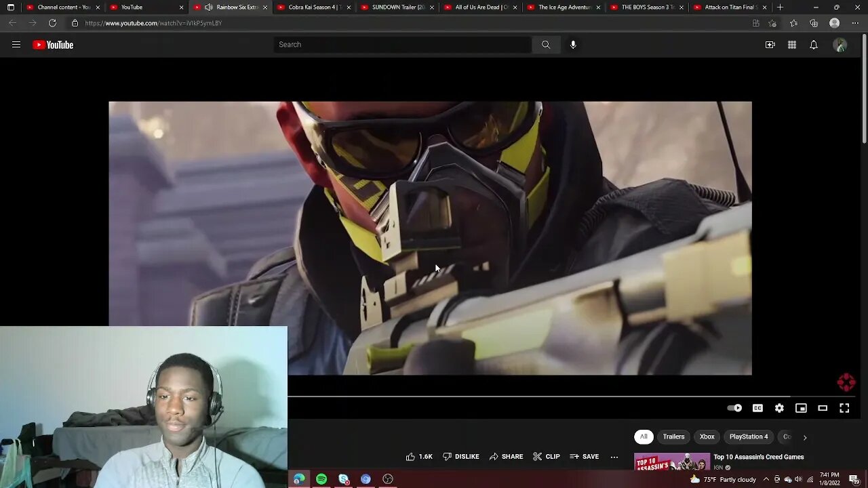Viewport: 868px width, 488px height.
Task: Open Skype from the taskbar
Action: tap(344, 479)
